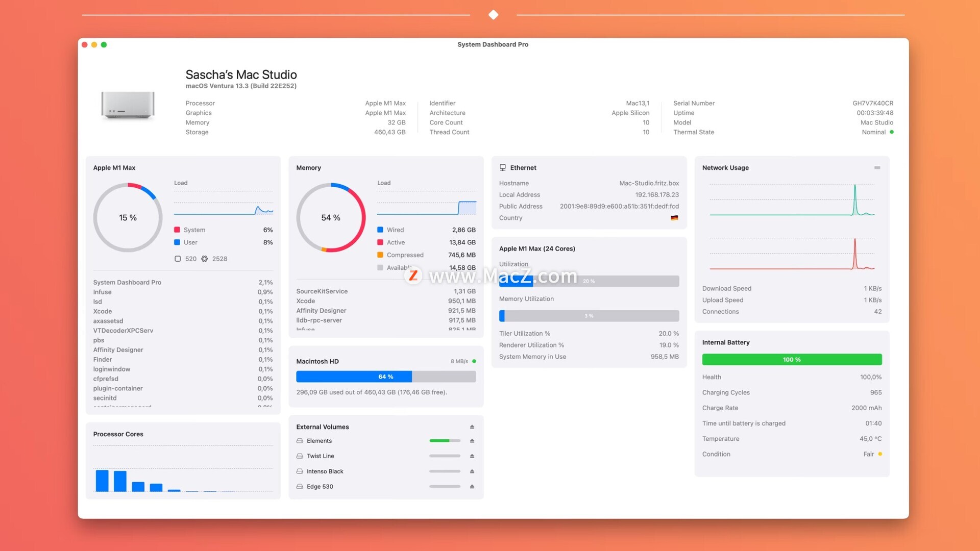Click the Apple M1 Max (24 Cores) heading

(537, 248)
